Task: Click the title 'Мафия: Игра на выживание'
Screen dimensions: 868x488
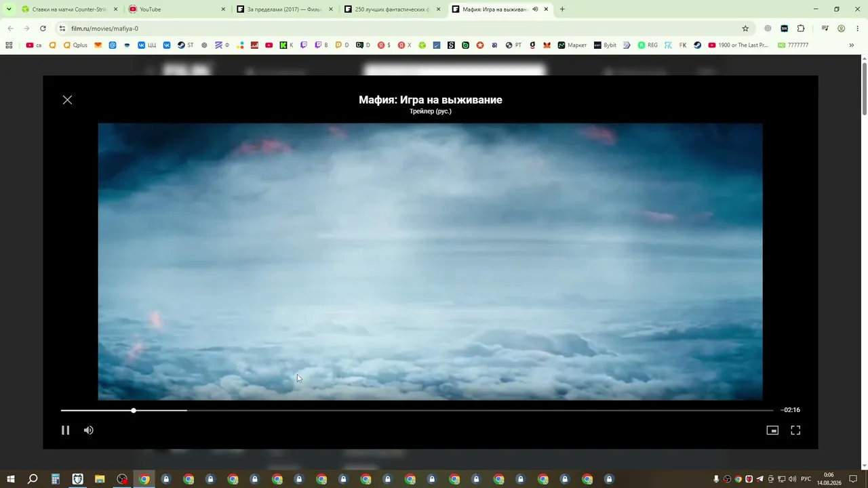Action: click(431, 100)
